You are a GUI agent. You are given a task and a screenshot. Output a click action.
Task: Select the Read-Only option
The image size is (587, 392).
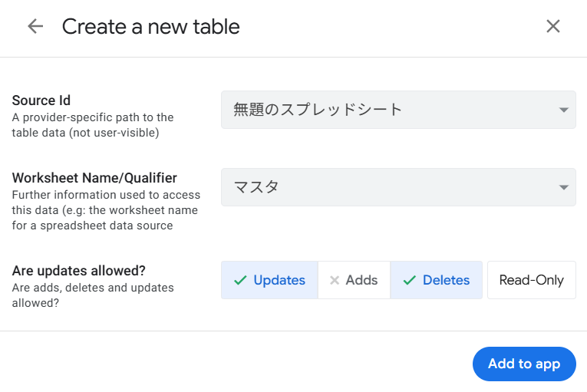531,280
